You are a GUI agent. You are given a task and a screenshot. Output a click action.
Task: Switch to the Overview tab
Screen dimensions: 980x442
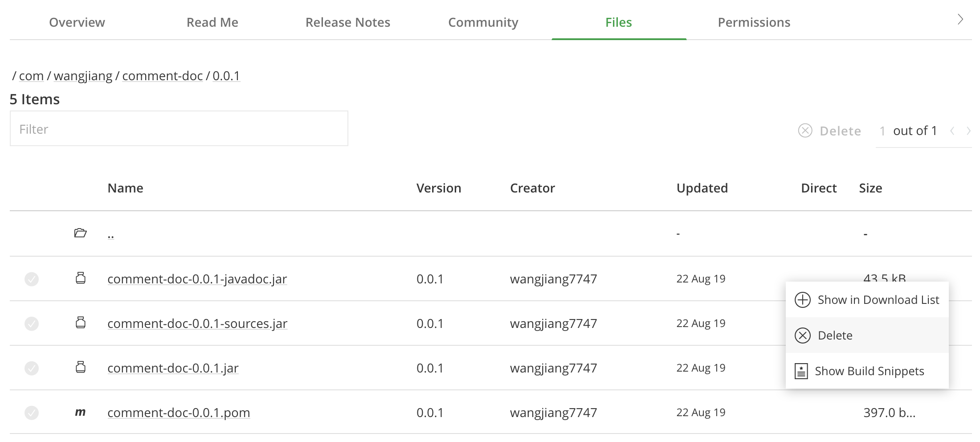[x=77, y=22]
